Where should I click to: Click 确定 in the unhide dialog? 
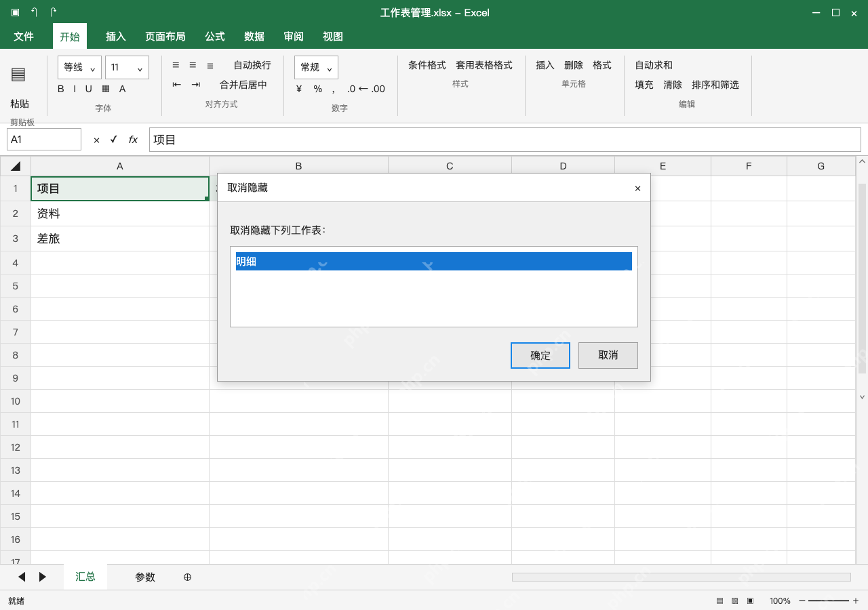[540, 355]
